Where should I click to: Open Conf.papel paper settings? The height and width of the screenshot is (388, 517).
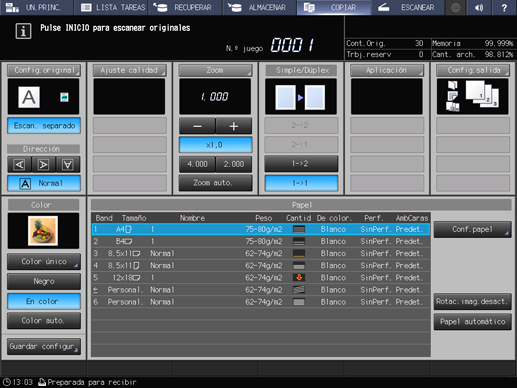click(x=472, y=229)
